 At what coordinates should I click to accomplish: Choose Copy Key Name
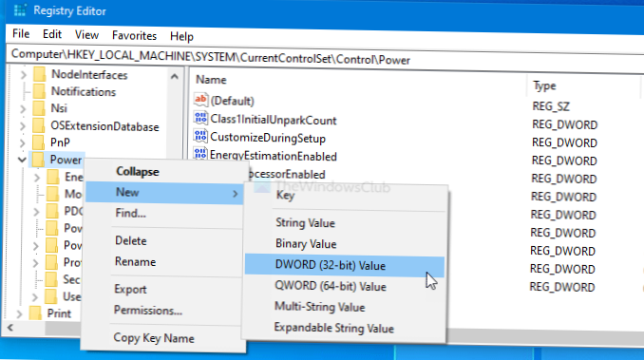[x=154, y=338]
